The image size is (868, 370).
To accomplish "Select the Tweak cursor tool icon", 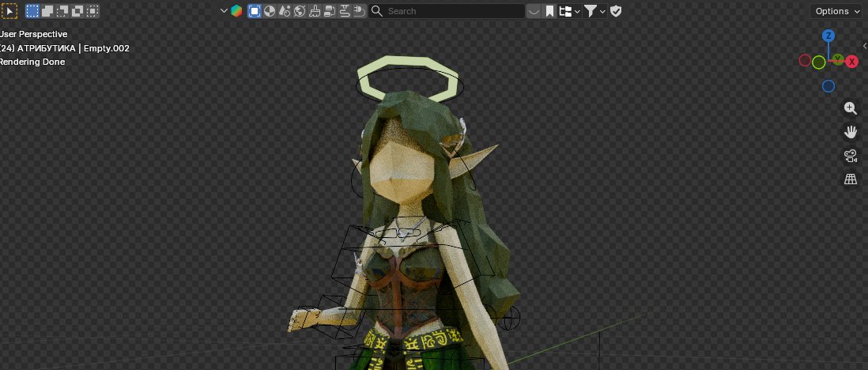I will pyautogui.click(x=9, y=10).
